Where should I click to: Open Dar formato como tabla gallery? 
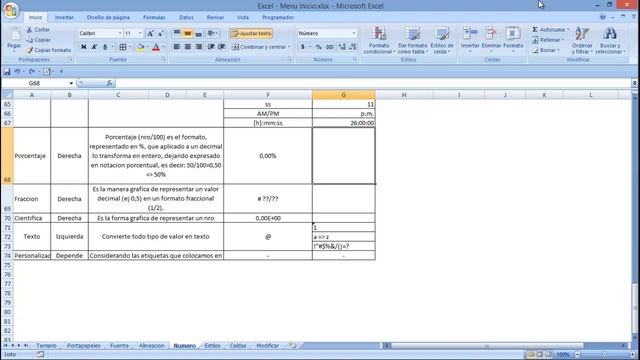pos(413,40)
